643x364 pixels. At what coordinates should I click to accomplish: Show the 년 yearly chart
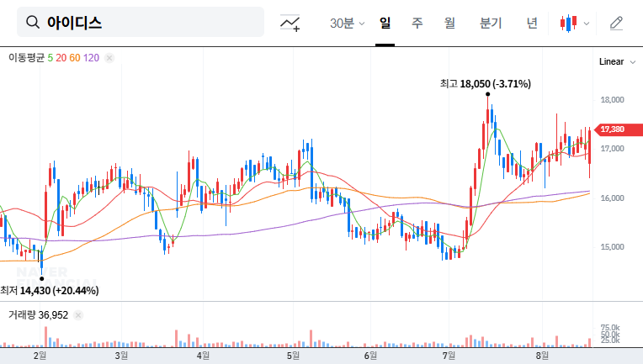click(532, 24)
